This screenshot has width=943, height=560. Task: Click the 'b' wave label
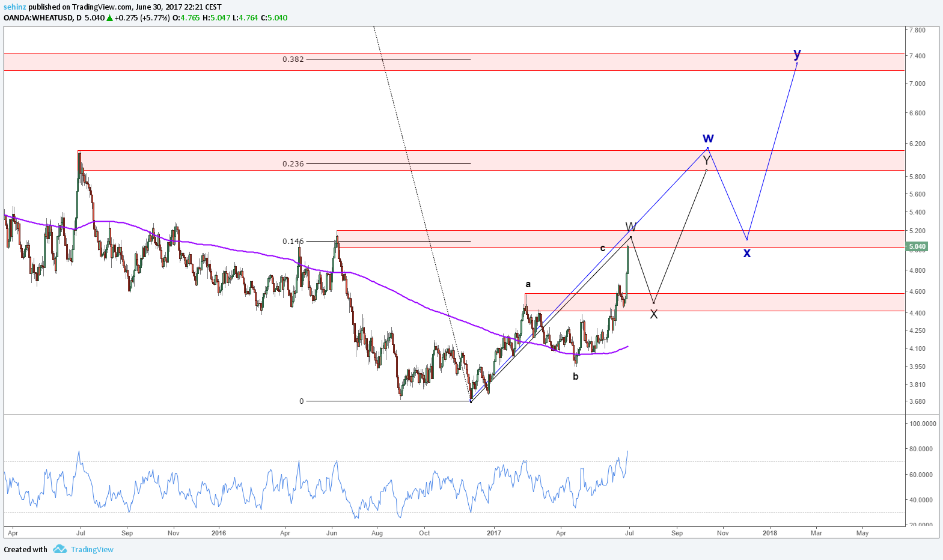(576, 376)
